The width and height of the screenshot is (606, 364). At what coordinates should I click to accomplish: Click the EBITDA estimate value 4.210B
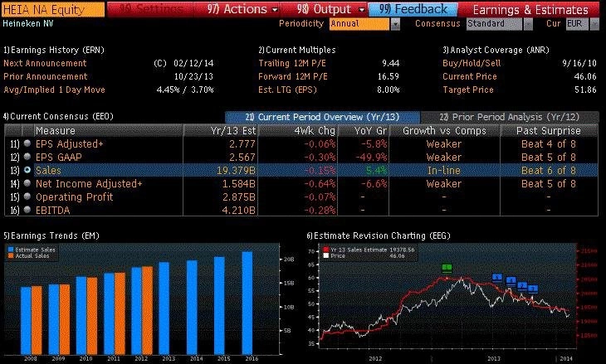click(239, 211)
